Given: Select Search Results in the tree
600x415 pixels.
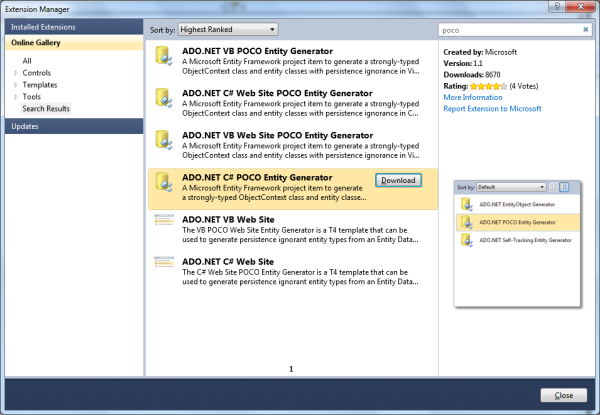Looking at the screenshot, I should [46, 109].
